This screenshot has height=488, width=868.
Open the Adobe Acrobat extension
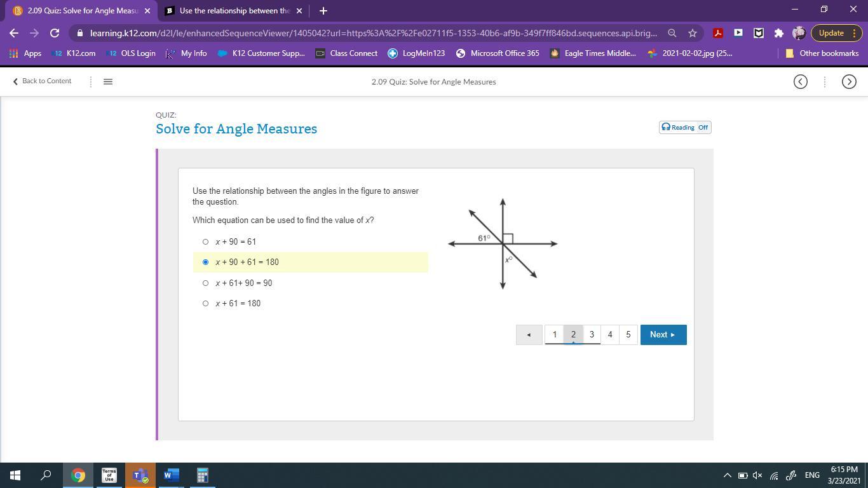(x=717, y=33)
